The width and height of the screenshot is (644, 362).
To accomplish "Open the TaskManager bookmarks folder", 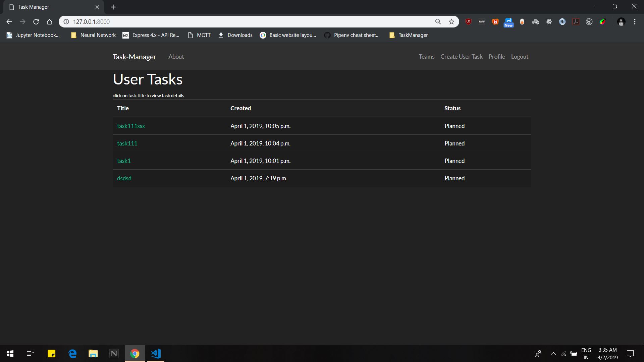I will pyautogui.click(x=408, y=35).
